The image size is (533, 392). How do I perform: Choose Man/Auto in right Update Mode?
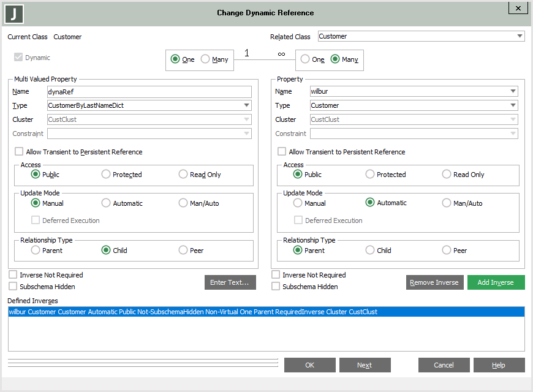coord(447,203)
